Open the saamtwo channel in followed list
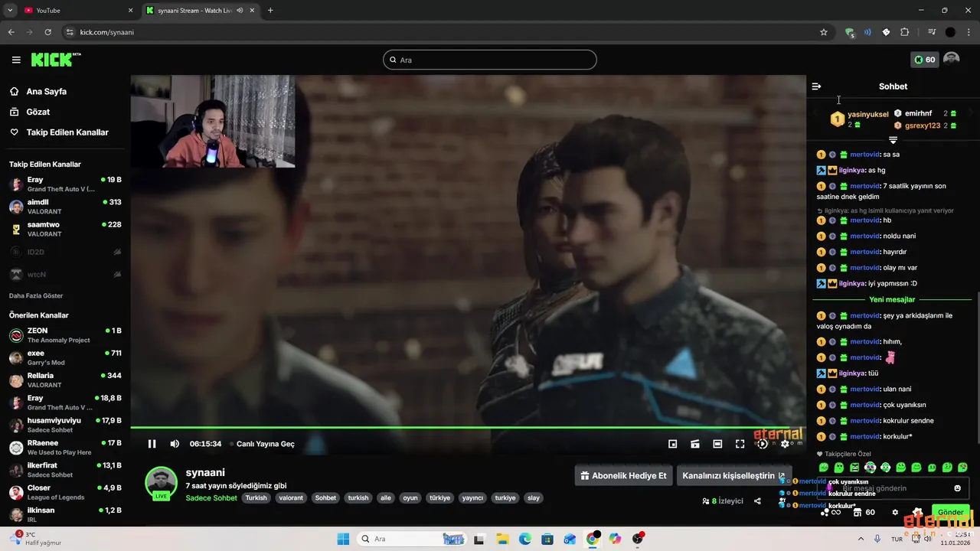 (x=65, y=229)
